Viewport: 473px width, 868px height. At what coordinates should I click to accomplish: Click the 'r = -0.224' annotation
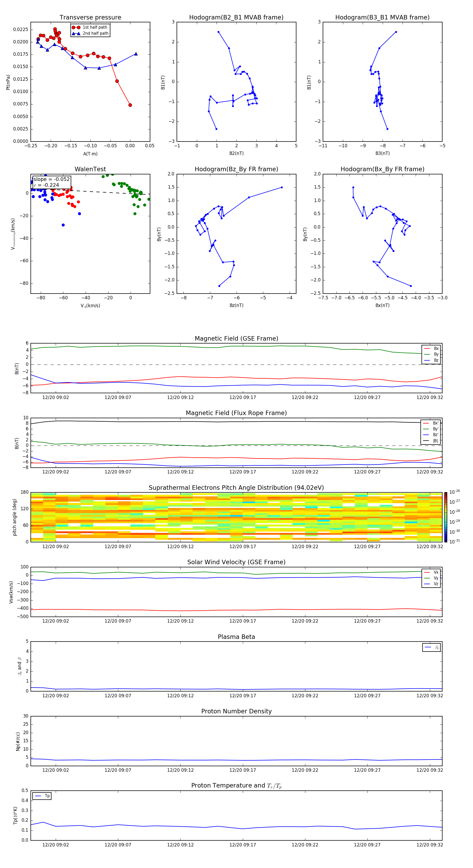tap(47, 185)
